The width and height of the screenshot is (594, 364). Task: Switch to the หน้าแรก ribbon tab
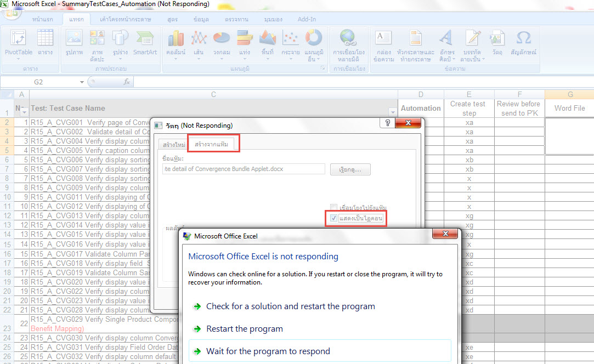[42, 19]
